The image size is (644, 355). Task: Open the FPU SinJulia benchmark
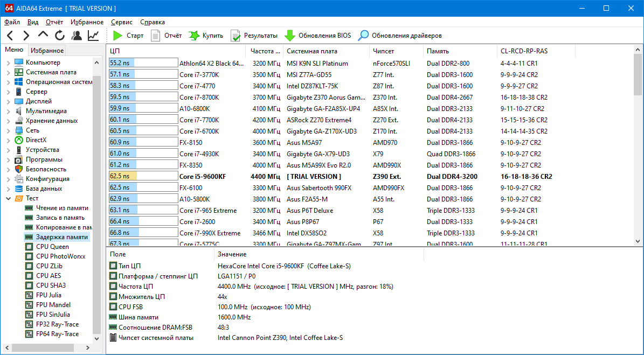coord(53,315)
